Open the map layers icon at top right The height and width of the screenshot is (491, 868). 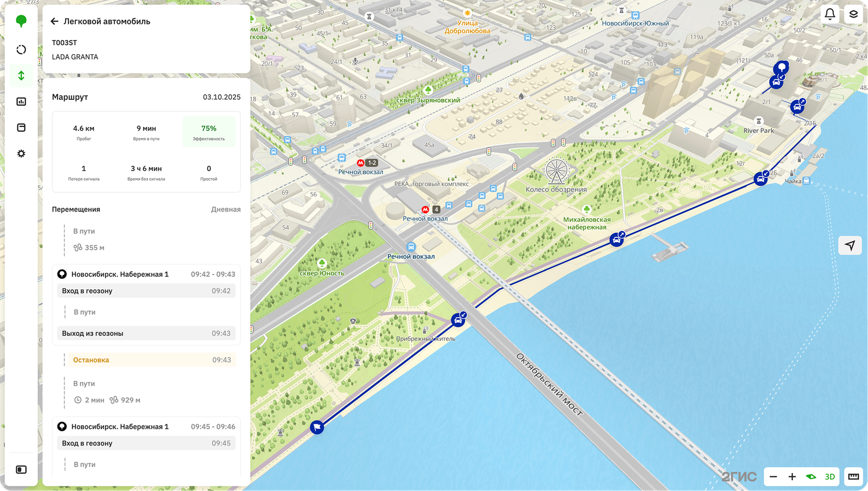[853, 14]
